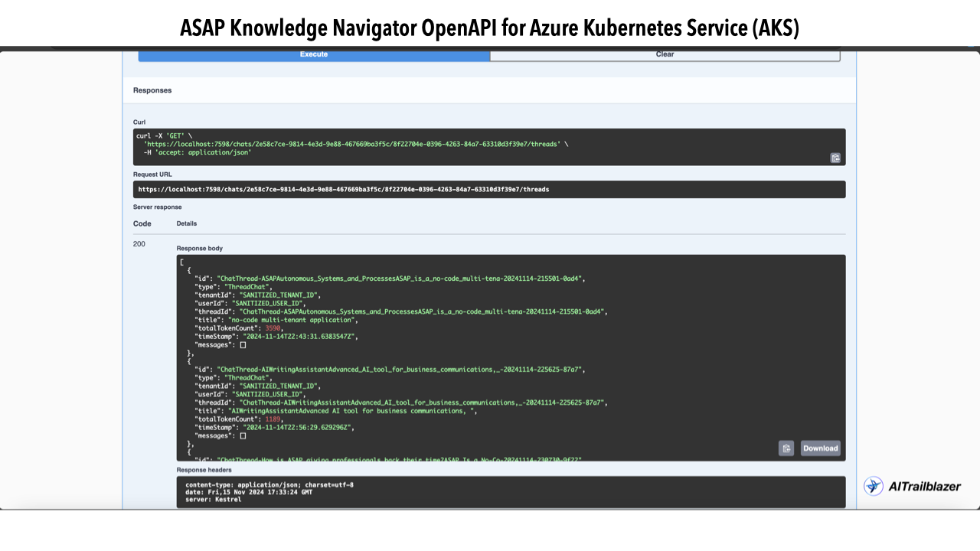The width and height of the screenshot is (980, 551).
Task: Click the "server: Kestrel" header line
Action: click(x=213, y=500)
